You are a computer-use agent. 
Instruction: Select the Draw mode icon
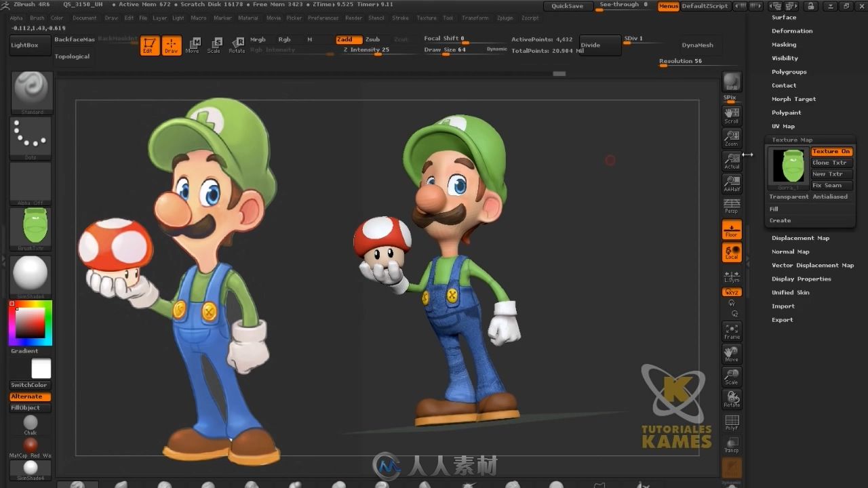pyautogui.click(x=172, y=45)
